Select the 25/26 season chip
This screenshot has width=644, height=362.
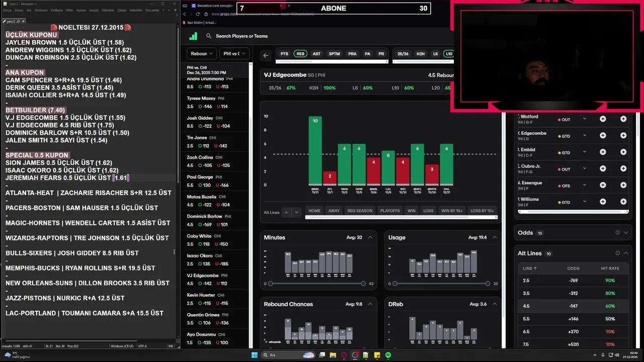tap(403, 54)
